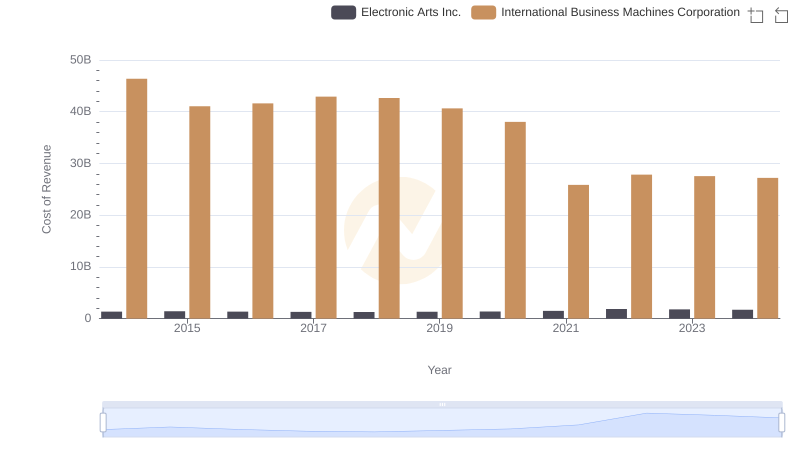This screenshot has height=461, width=800.
Task: Click the tallest IBM bar for 2014
Action: pyautogui.click(x=137, y=198)
